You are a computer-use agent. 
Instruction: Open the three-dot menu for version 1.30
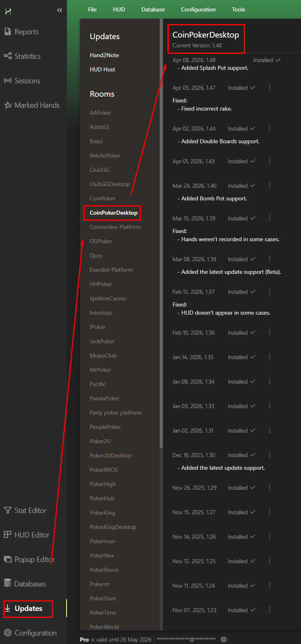(270, 455)
